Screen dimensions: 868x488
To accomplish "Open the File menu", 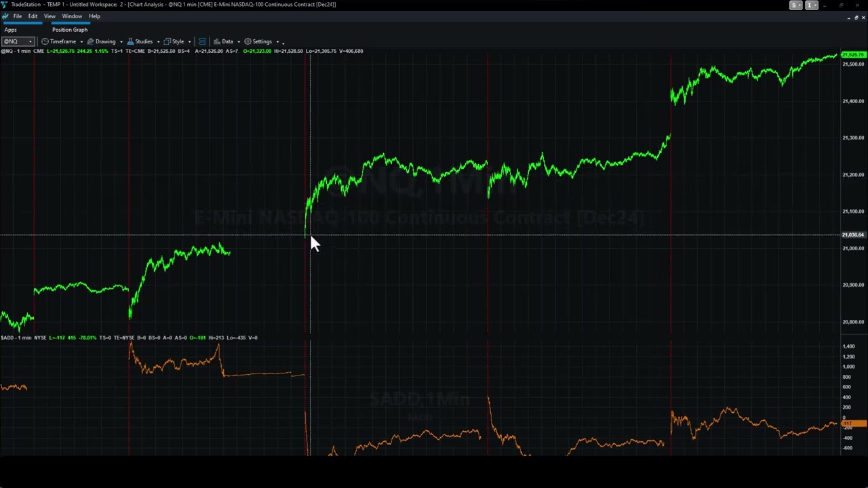I will [x=17, y=16].
